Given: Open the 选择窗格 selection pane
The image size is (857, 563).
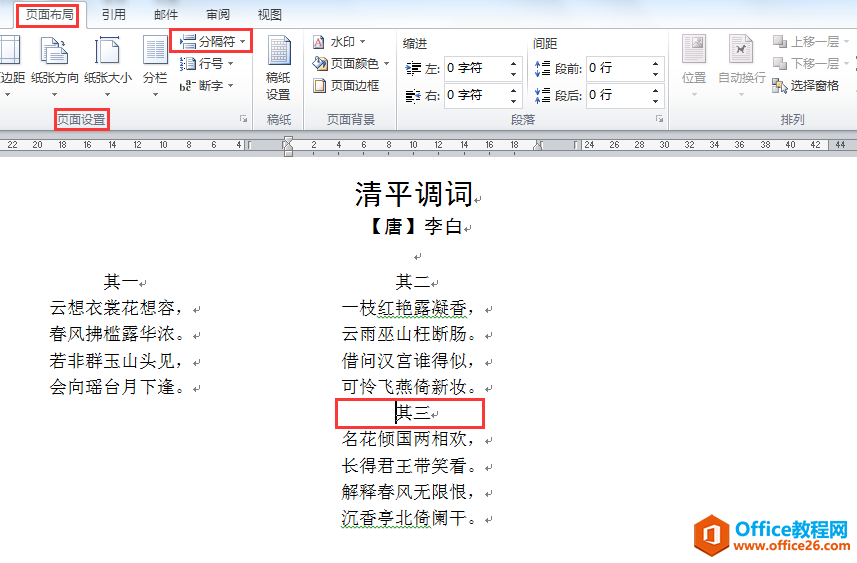Looking at the screenshot, I should pos(806,86).
